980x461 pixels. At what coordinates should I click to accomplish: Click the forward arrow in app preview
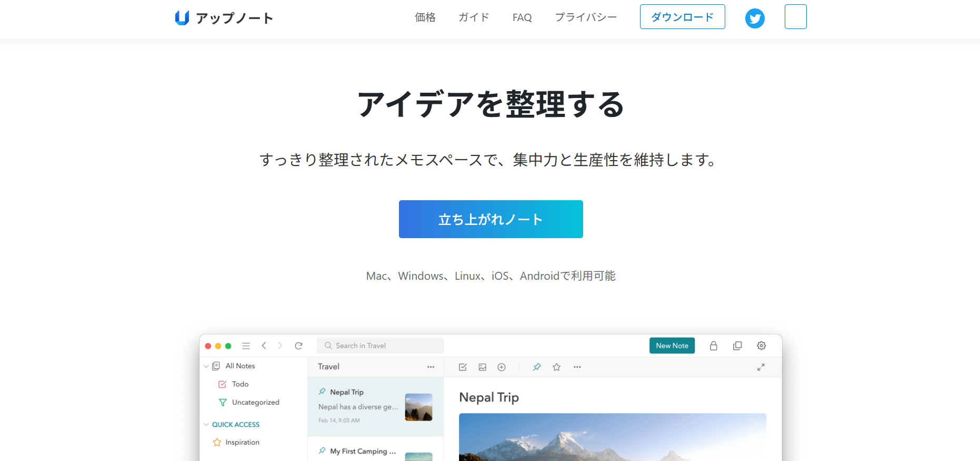280,346
